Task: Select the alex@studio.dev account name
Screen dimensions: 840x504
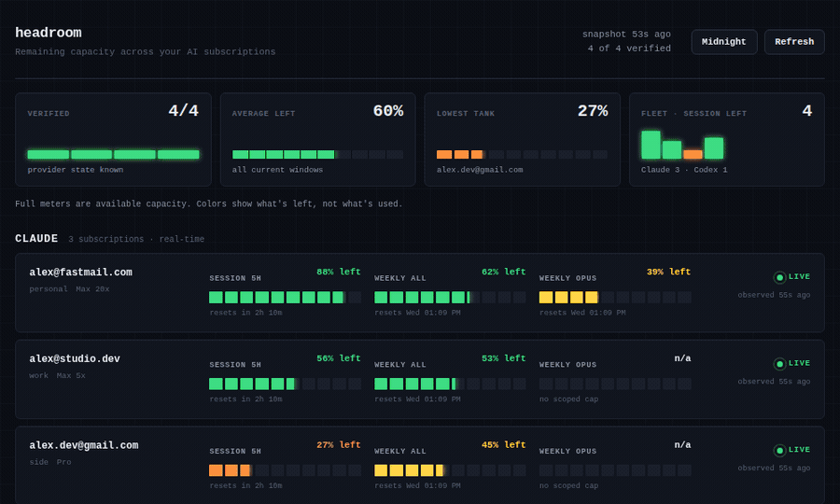Action: (x=75, y=358)
